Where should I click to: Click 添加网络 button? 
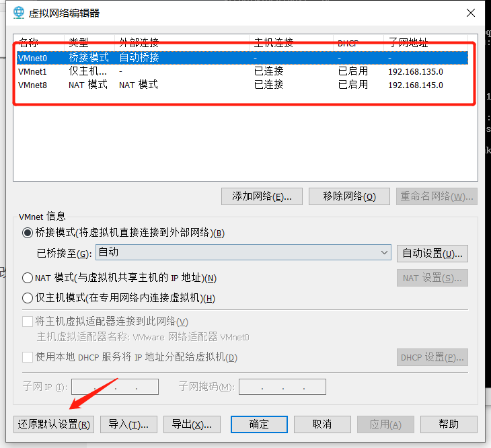tap(262, 196)
